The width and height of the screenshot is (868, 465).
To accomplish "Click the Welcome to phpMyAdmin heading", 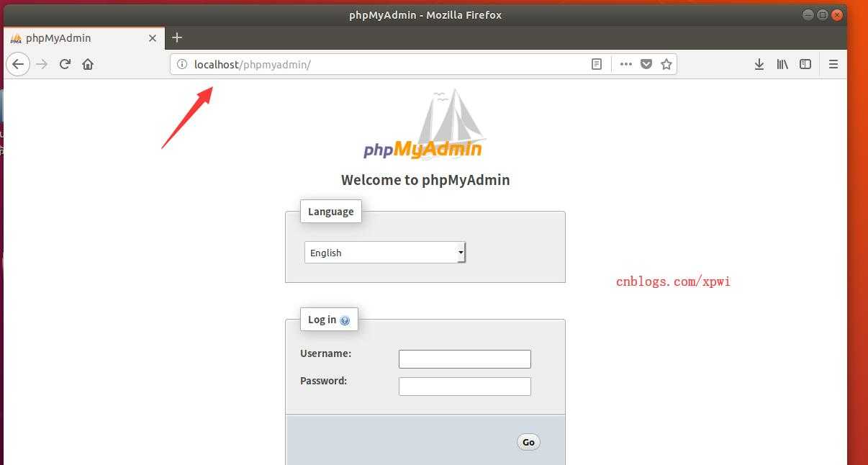I will pyautogui.click(x=425, y=180).
